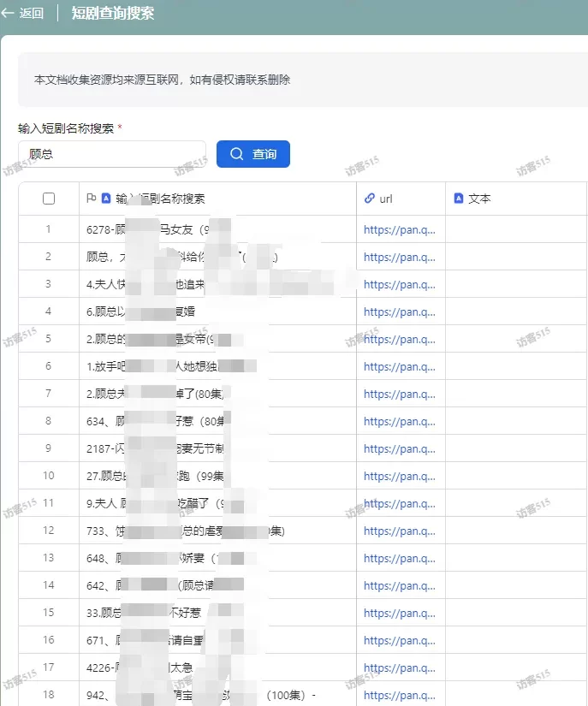
Task: Open the pan.q link in row 14
Action: click(x=400, y=586)
